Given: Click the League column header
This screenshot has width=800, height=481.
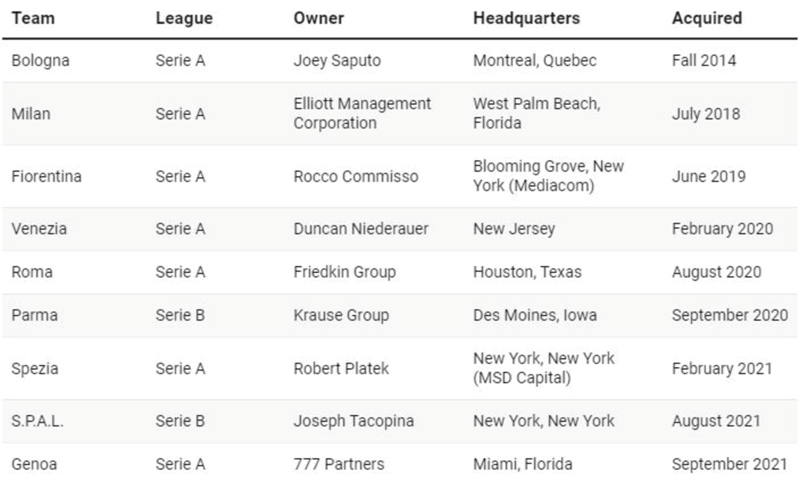Looking at the screenshot, I should click(x=183, y=19).
